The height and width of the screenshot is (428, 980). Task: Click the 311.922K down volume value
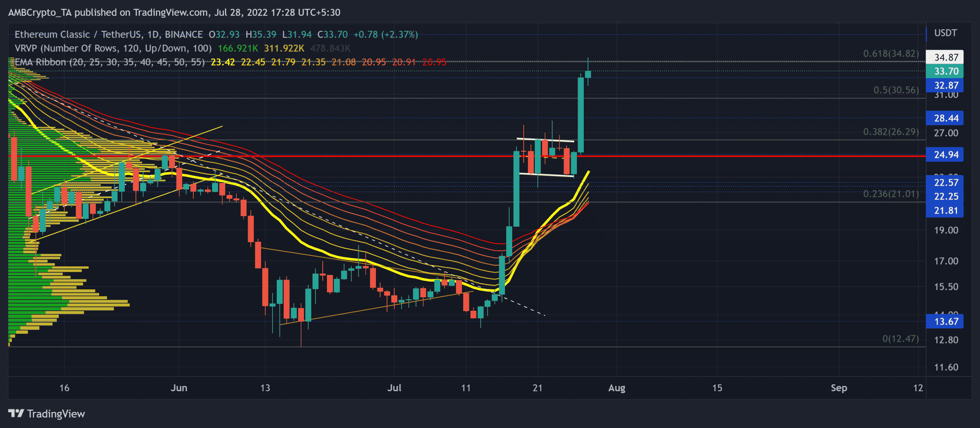284,48
